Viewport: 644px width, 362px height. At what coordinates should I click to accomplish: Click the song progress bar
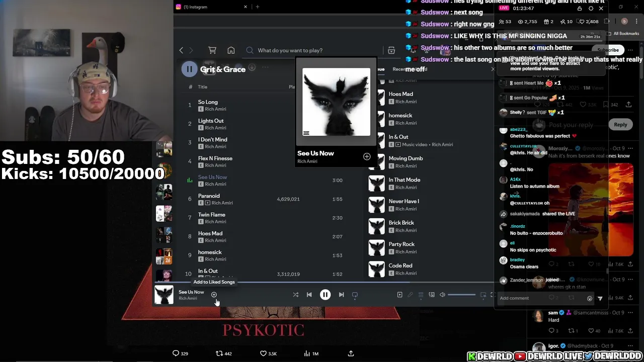coord(325,283)
